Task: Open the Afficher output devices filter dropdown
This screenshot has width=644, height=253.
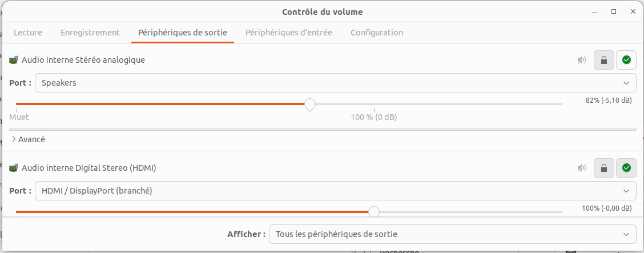Action: (x=453, y=234)
